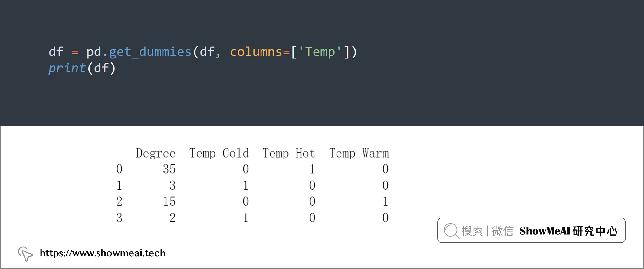This screenshot has height=269, width=644.
Task: Click the get_dummies function name in code
Action: tap(150, 52)
